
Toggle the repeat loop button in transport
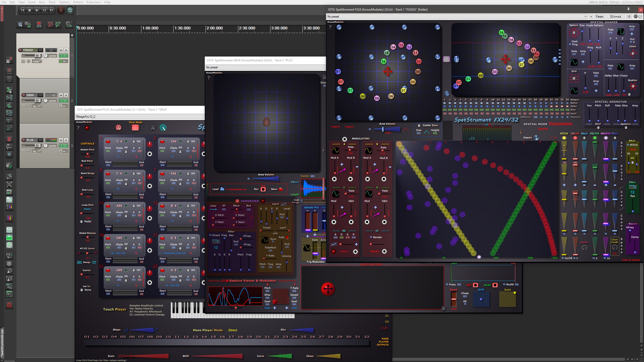click(x=70, y=10)
